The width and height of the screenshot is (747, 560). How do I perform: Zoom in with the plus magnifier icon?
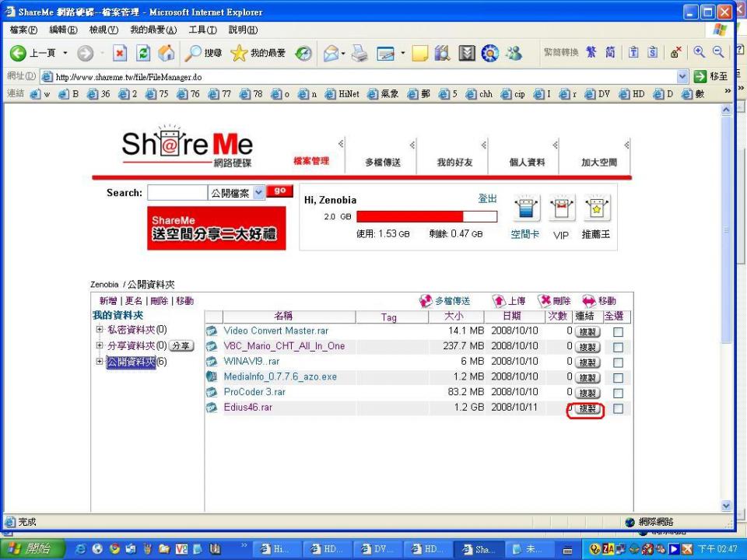coord(699,52)
